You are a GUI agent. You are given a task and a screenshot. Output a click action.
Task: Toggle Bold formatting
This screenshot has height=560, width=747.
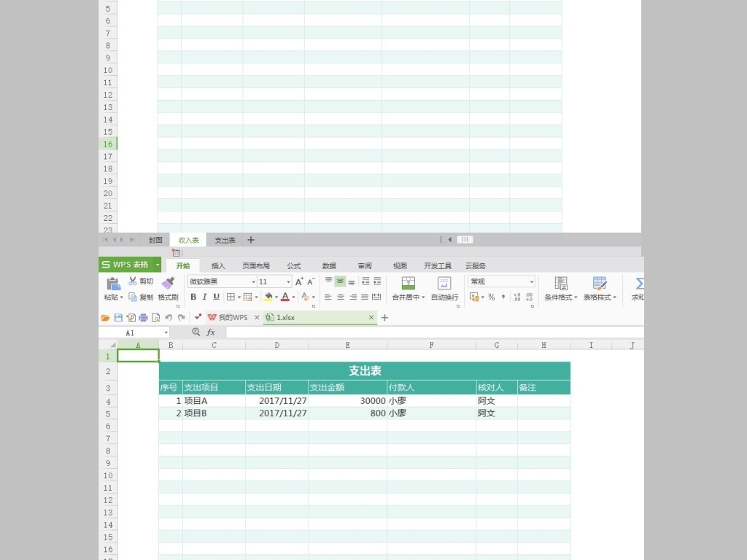(x=193, y=297)
